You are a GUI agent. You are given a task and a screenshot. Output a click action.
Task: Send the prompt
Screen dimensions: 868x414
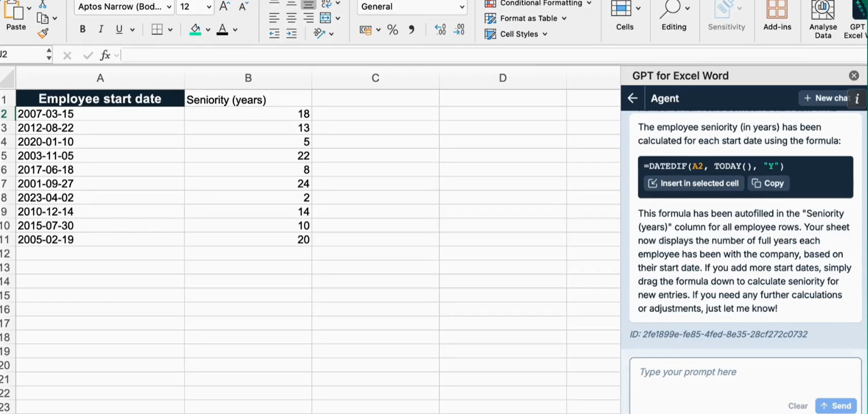[836, 406]
